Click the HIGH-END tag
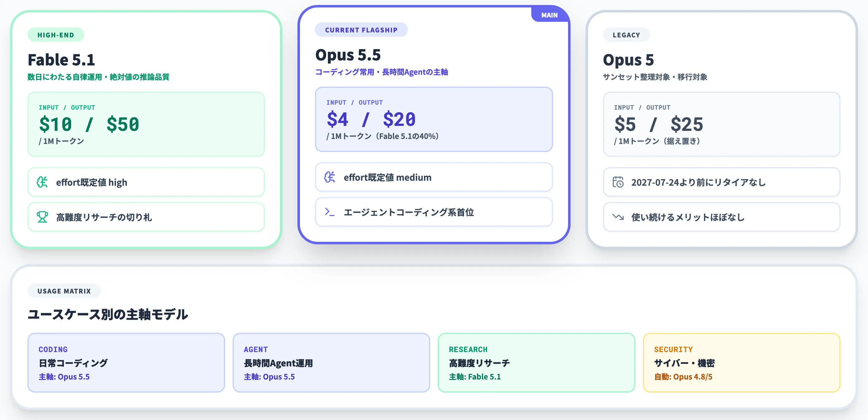The image size is (868, 420). coord(55,35)
